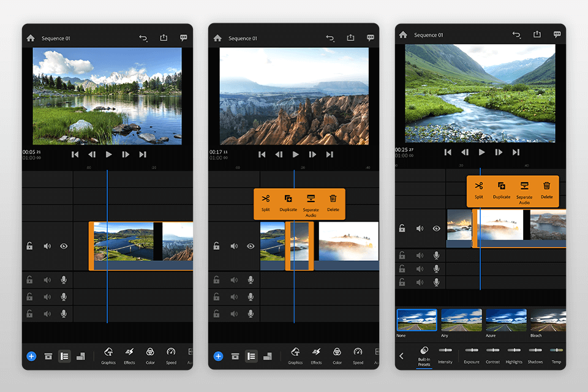
Task: Undo the last edit on the middle phone
Action: (330, 38)
